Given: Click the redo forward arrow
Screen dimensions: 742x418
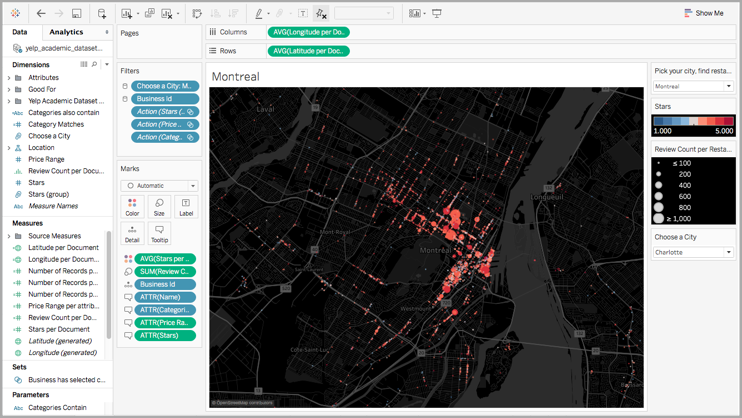Looking at the screenshot, I should pos(59,13).
